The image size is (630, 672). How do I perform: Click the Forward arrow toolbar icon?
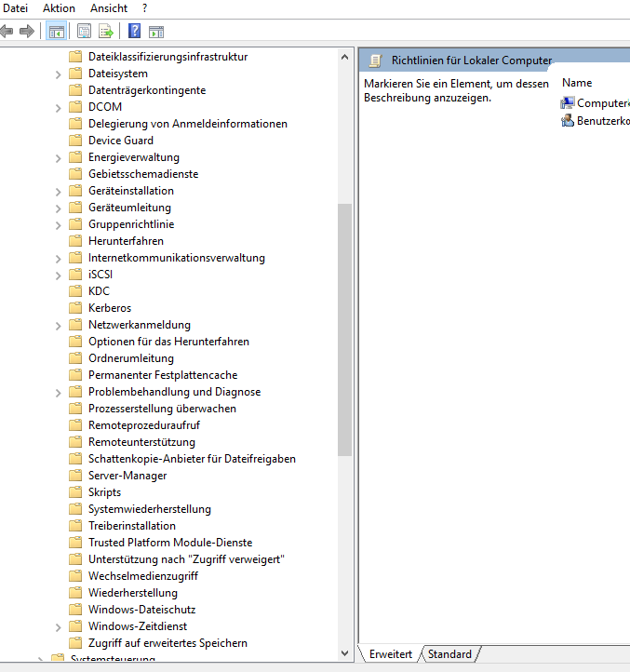pos(27,32)
